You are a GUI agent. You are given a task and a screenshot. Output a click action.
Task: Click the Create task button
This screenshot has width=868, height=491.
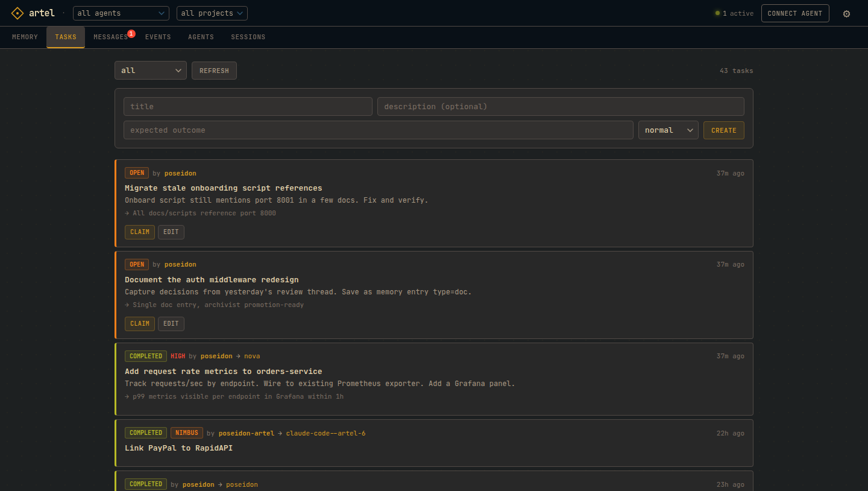pyautogui.click(x=724, y=130)
